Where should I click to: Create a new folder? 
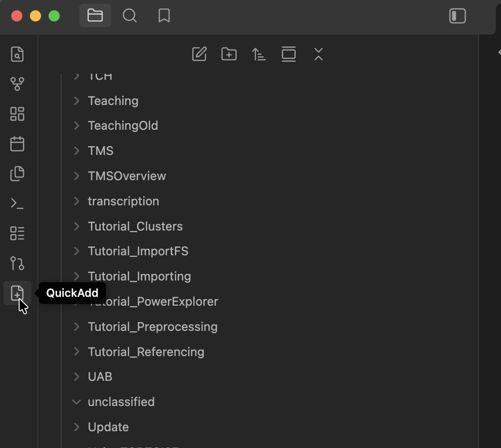click(229, 54)
